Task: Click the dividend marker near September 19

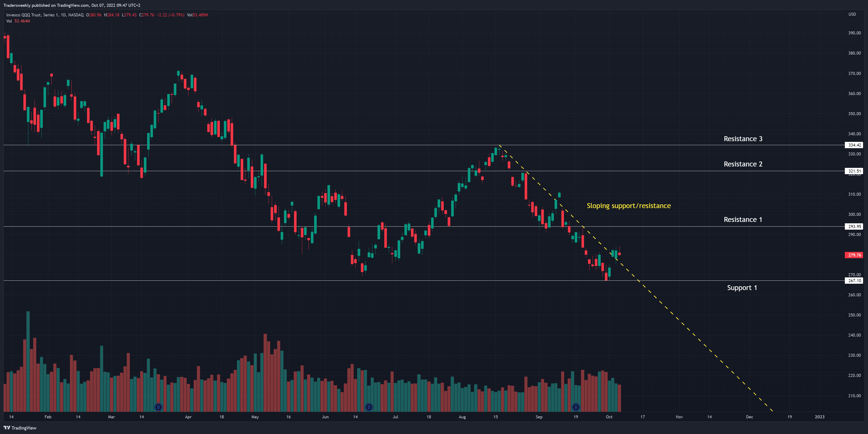Action: pyautogui.click(x=576, y=407)
